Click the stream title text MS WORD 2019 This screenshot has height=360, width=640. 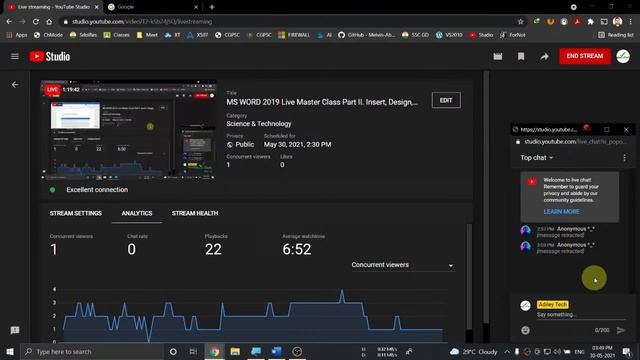coord(322,102)
